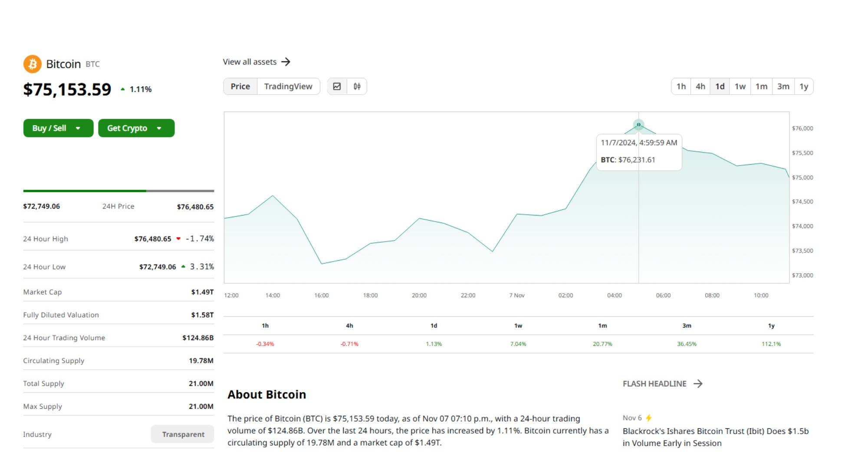The image size is (868, 454).
Task: Set chart range to 4h
Action: (700, 86)
